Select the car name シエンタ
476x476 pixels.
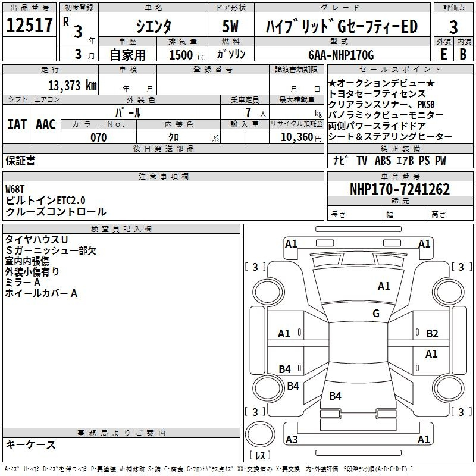point(152,27)
